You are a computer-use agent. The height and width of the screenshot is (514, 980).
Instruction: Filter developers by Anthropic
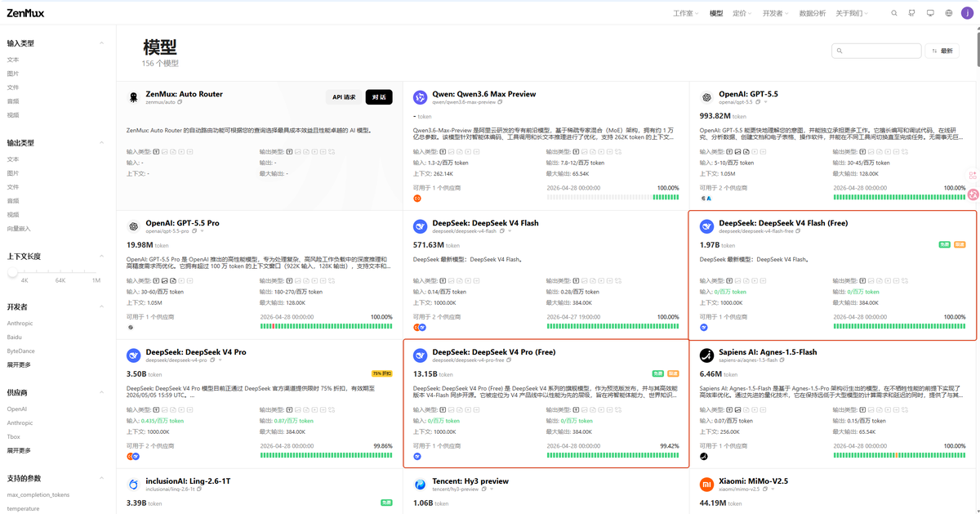click(x=20, y=323)
